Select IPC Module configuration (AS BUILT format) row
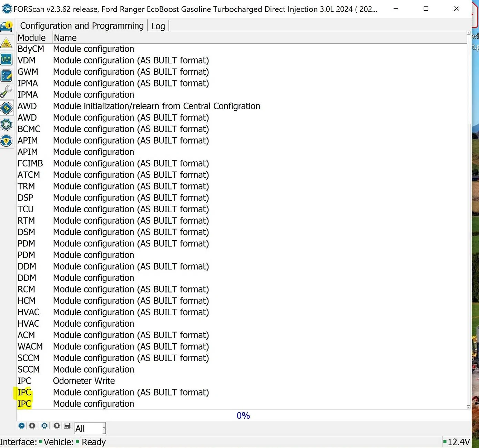Image resolution: width=479 pixels, height=448 pixels. pos(241,392)
